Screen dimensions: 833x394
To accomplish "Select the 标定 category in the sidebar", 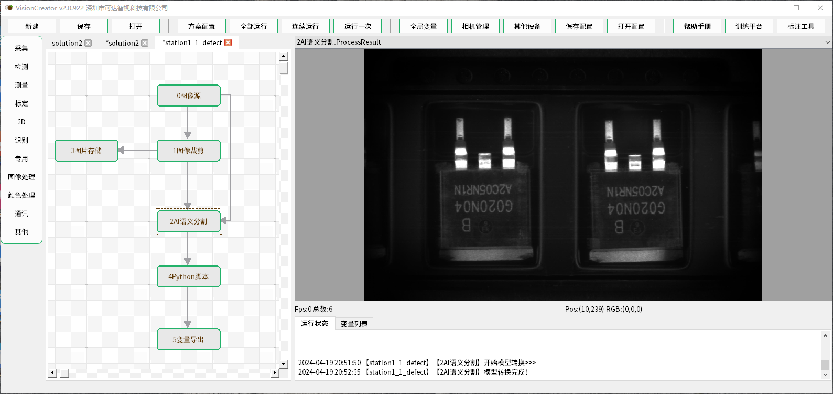I will (21, 103).
